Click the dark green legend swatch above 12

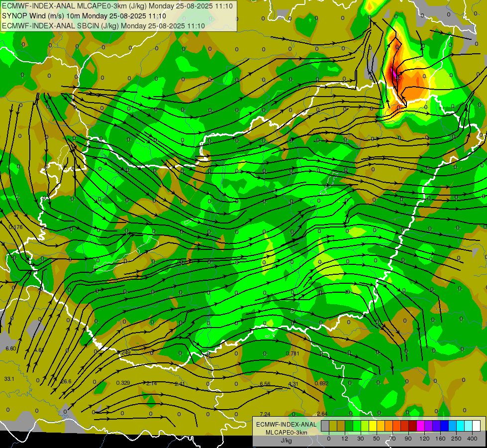click(349, 426)
